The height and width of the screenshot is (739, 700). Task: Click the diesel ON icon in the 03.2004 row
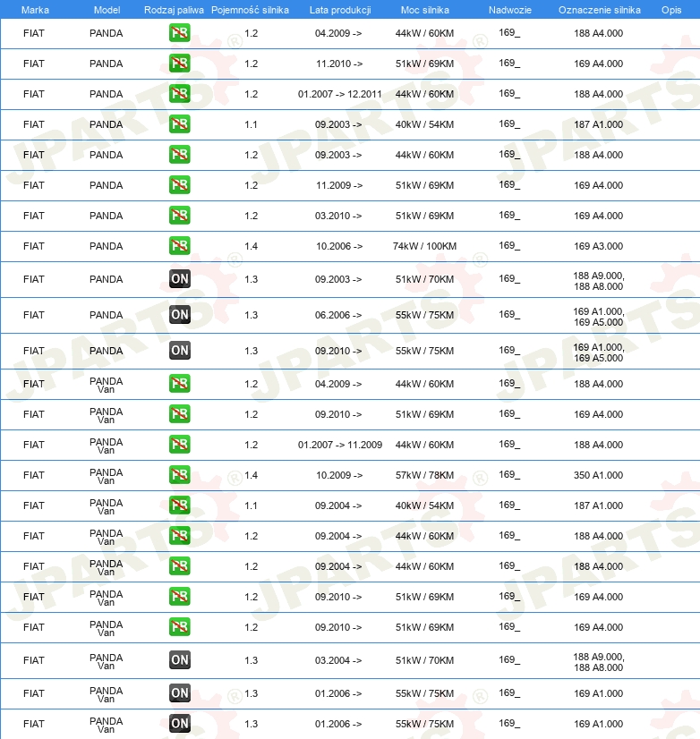coord(180,660)
